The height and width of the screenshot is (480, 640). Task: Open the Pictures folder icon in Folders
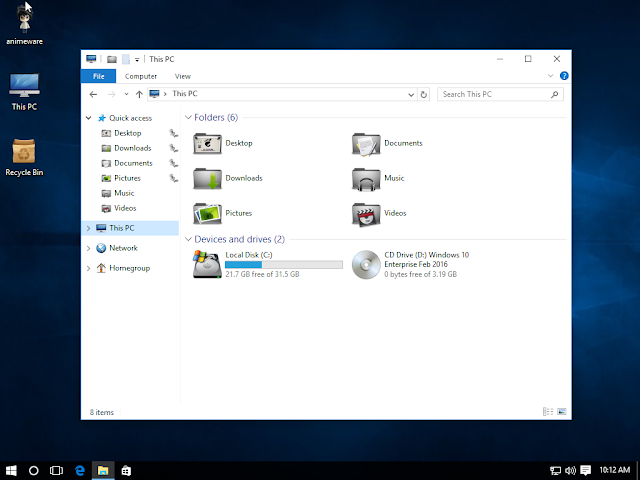(207, 213)
